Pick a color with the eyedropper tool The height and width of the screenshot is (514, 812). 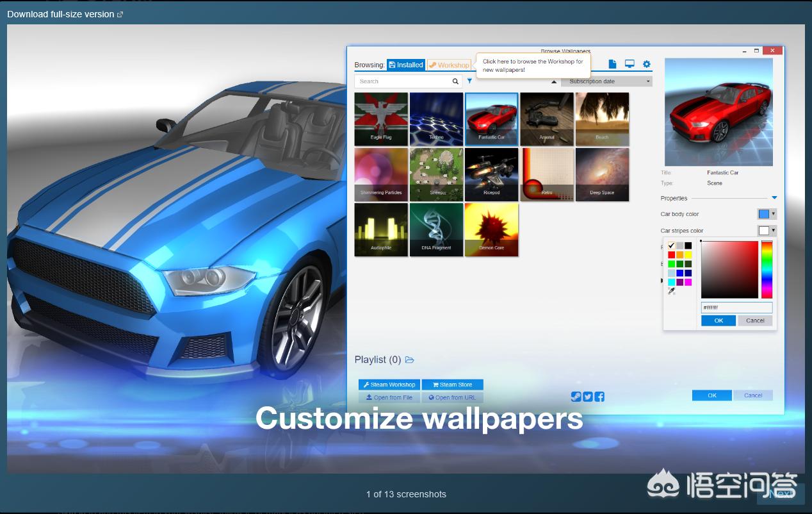[671, 291]
